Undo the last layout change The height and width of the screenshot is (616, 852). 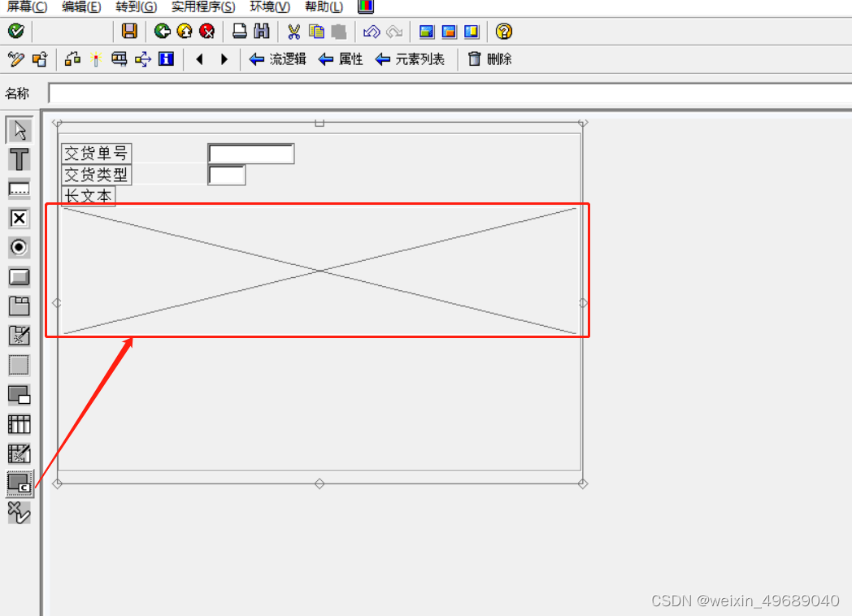pos(372,31)
